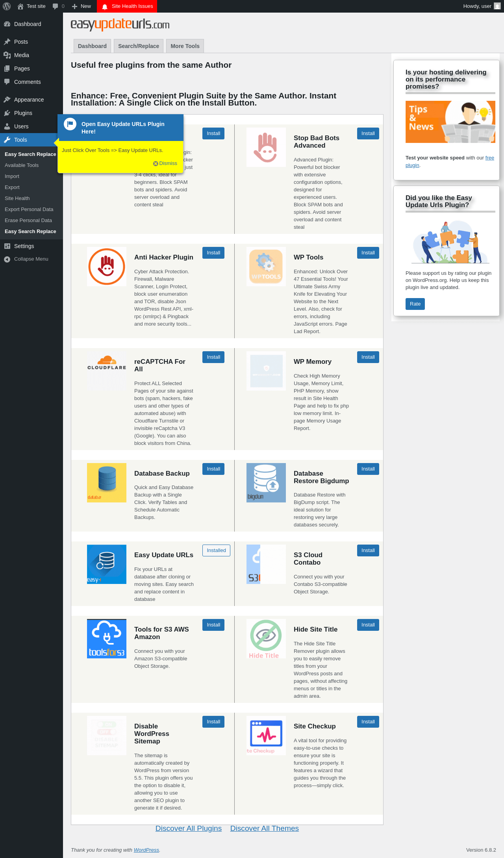Install the WP Tools plugin
504x858 pixels.
(x=368, y=253)
